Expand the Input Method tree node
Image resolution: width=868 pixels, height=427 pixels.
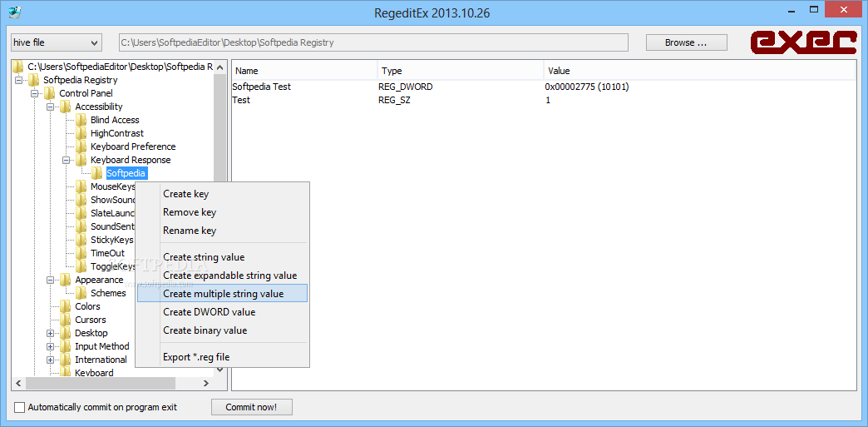pyautogui.click(x=51, y=346)
